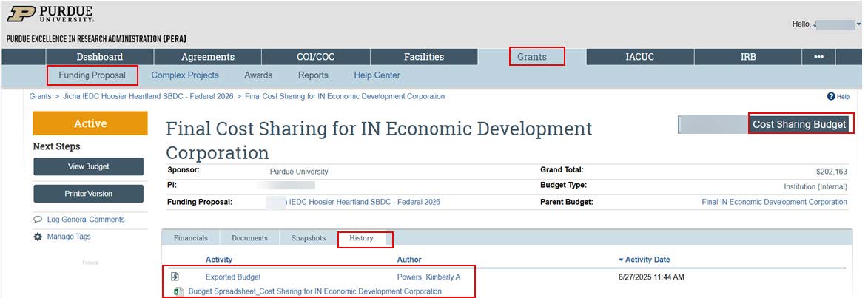868x298 pixels.
Task: Open the Complex Projects submenu
Action: coord(185,75)
